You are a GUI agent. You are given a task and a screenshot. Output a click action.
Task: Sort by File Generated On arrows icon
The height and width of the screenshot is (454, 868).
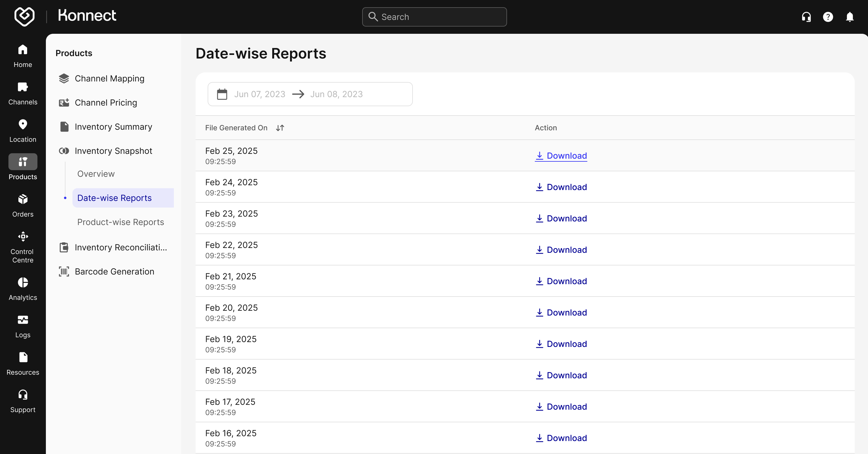[x=280, y=128]
